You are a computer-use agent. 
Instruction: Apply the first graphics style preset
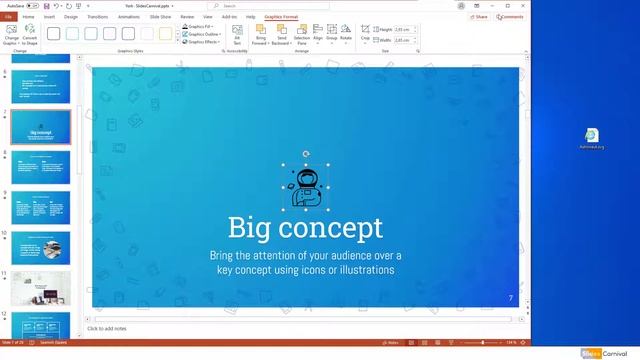[x=53, y=33]
